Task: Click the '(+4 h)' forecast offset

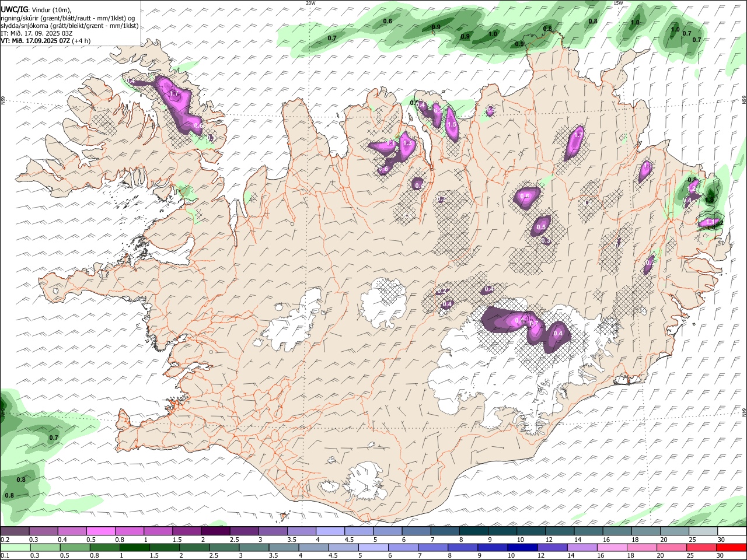Action: tap(81, 41)
